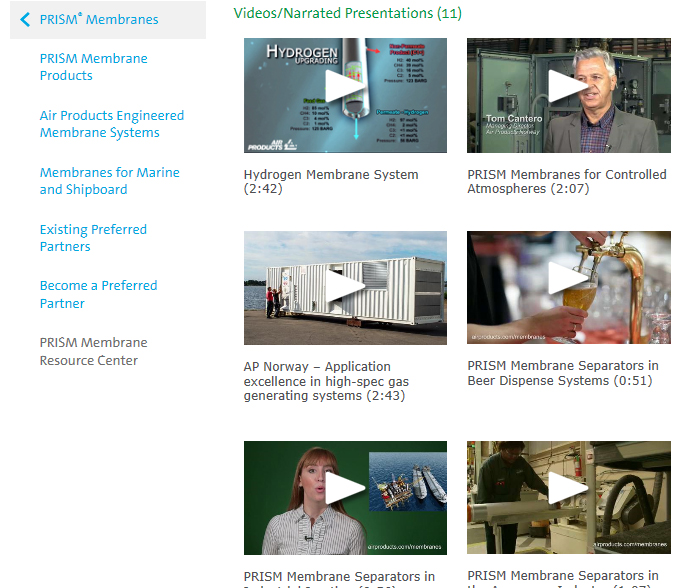Click the back chevron beside PRISM Membranes
692x588 pixels.
click(26, 19)
